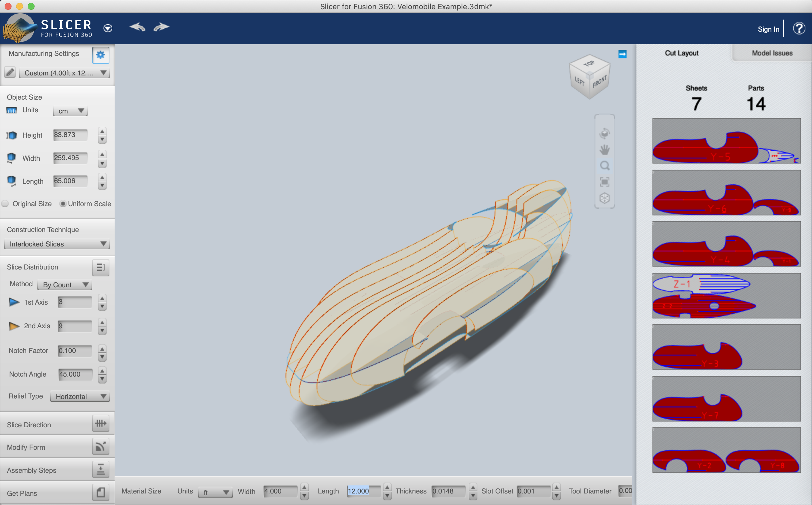Select the Original Size radio button

(x=5, y=204)
